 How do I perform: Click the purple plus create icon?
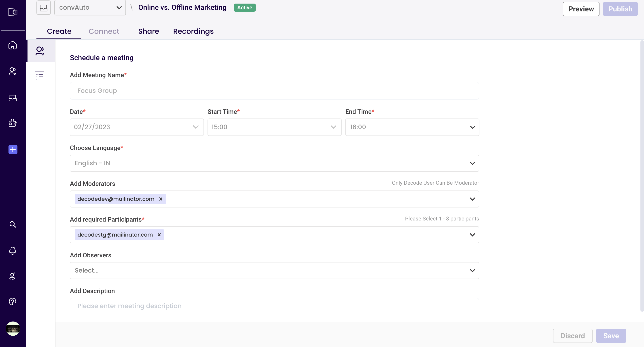coord(13,150)
